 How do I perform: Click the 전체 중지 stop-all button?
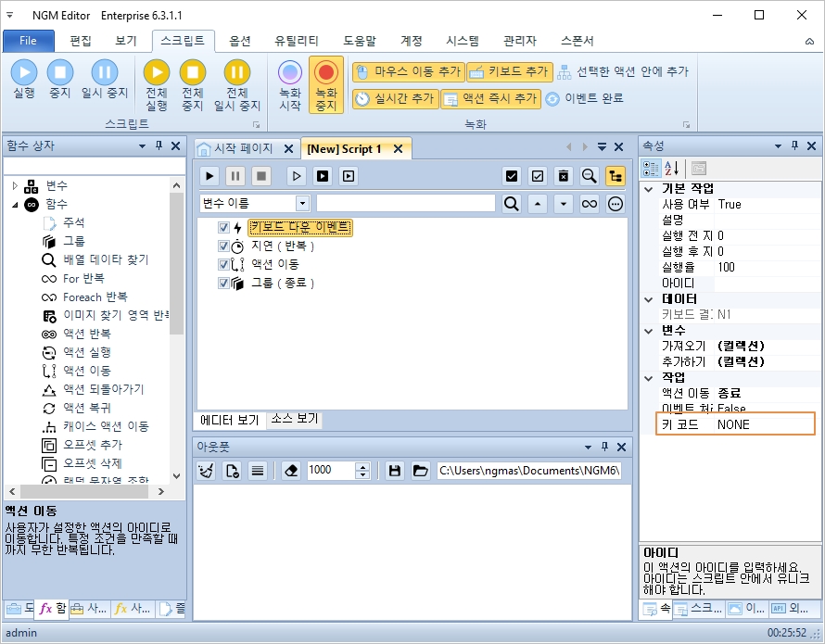(193, 85)
